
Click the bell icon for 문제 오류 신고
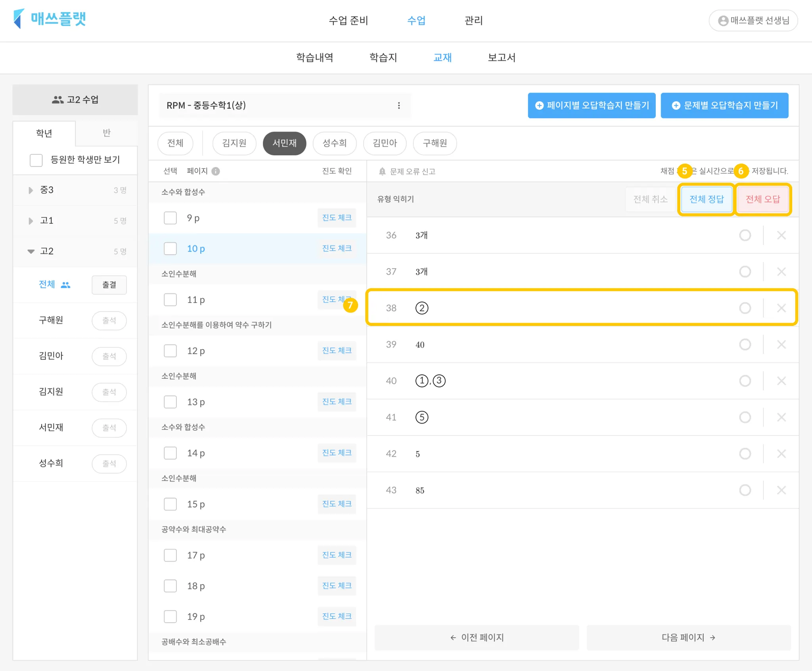[382, 171]
